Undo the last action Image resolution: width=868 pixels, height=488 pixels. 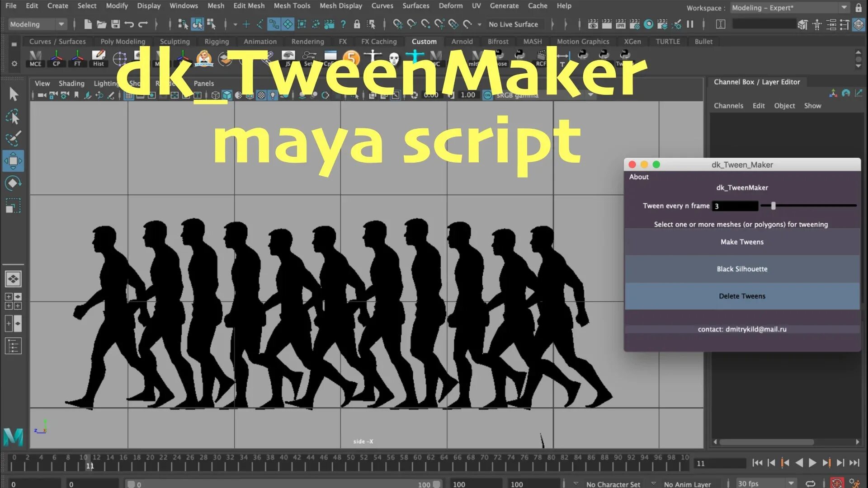(129, 24)
